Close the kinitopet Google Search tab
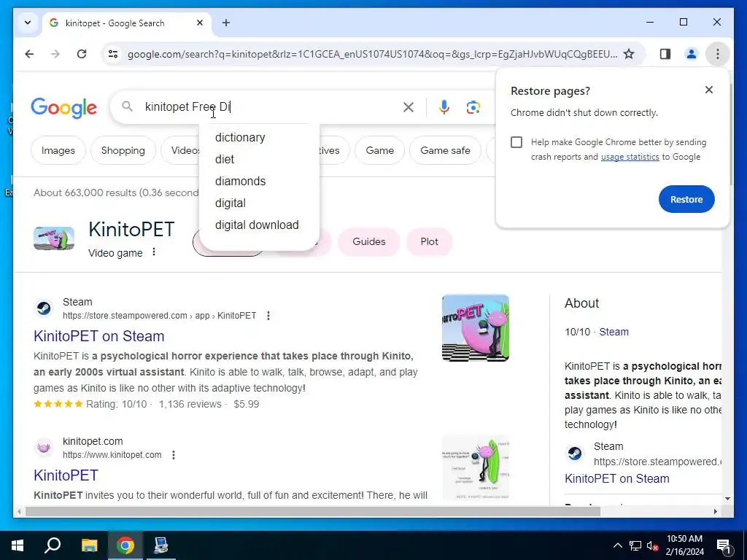The image size is (747, 560). pyautogui.click(x=200, y=23)
